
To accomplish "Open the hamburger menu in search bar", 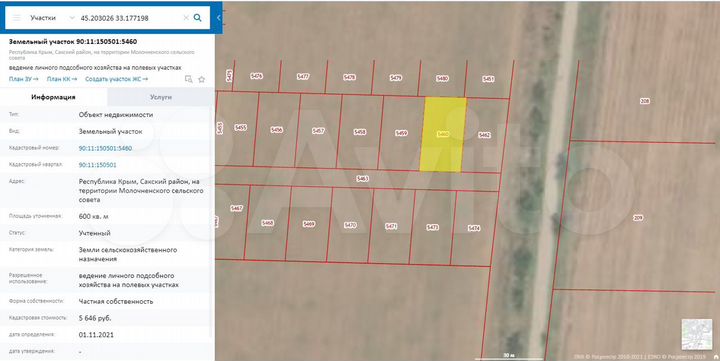I will pos(17,18).
